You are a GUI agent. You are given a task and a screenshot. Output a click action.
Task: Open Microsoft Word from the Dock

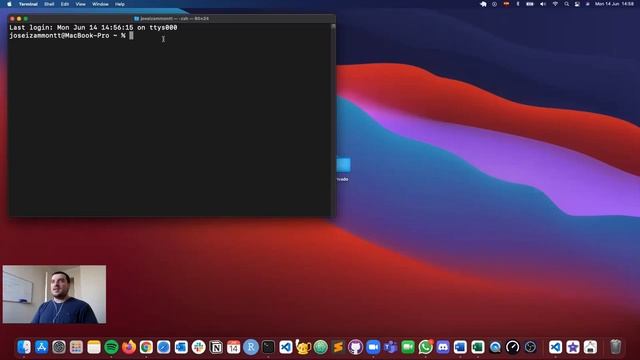pyautogui.click(x=460, y=347)
